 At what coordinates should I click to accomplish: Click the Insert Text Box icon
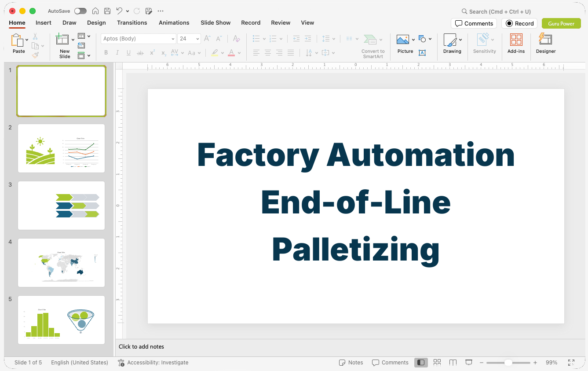pos(422,53)
